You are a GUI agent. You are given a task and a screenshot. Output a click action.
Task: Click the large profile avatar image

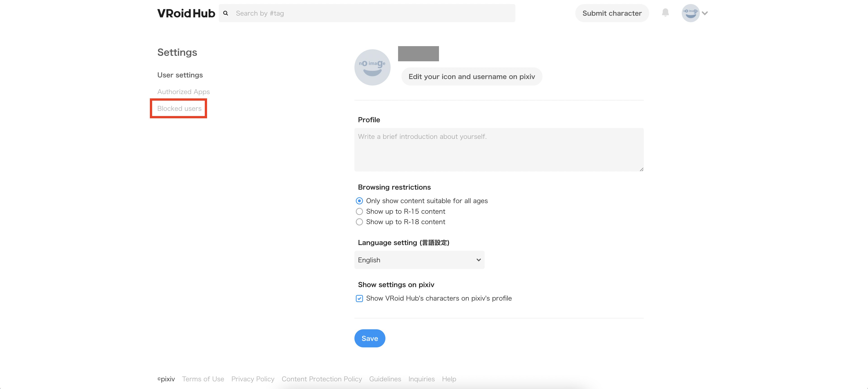(x=372, y=67)
